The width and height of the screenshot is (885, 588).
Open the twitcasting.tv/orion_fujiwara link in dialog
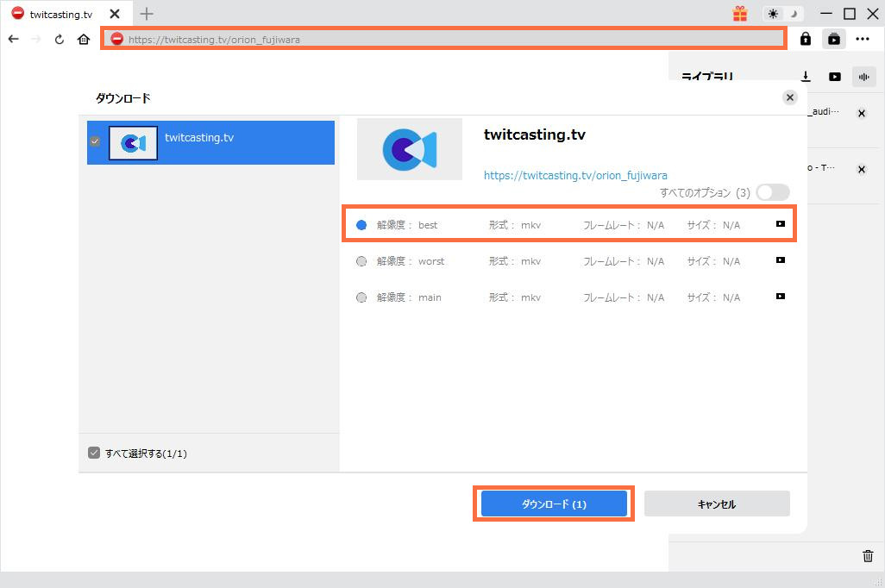pos(575,176)
